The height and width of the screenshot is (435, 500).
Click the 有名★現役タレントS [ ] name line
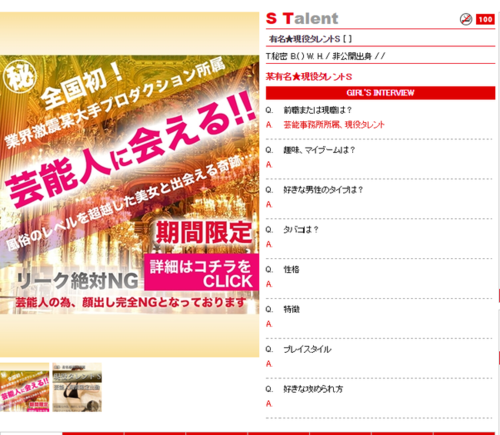(x=310, y=39)
